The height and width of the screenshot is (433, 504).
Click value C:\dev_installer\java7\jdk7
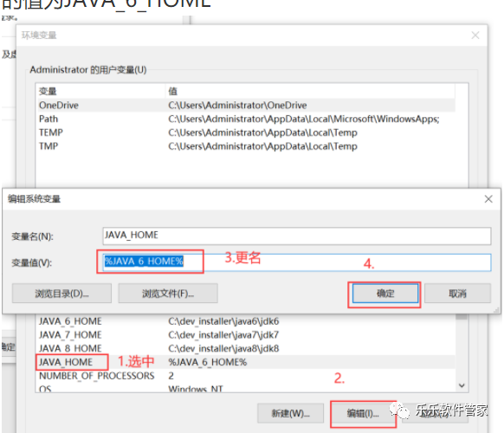[223, 334]
